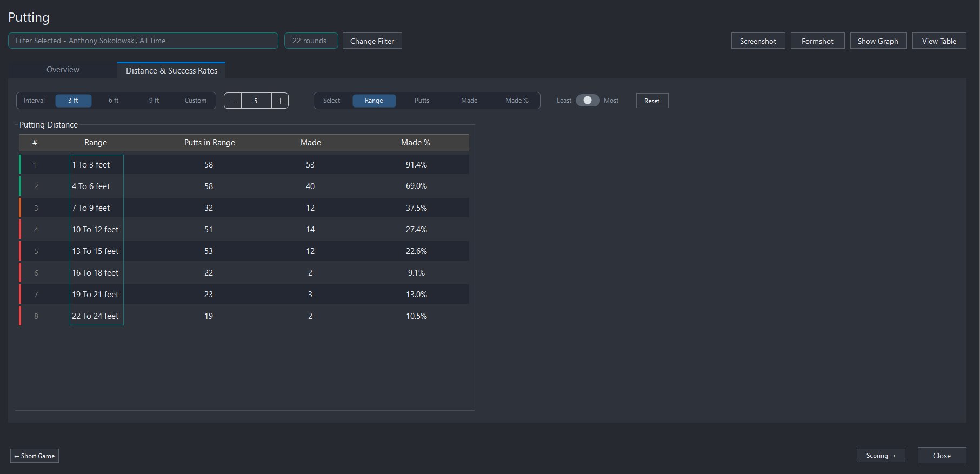Take a Screenshot using the top button

(758, 41)
